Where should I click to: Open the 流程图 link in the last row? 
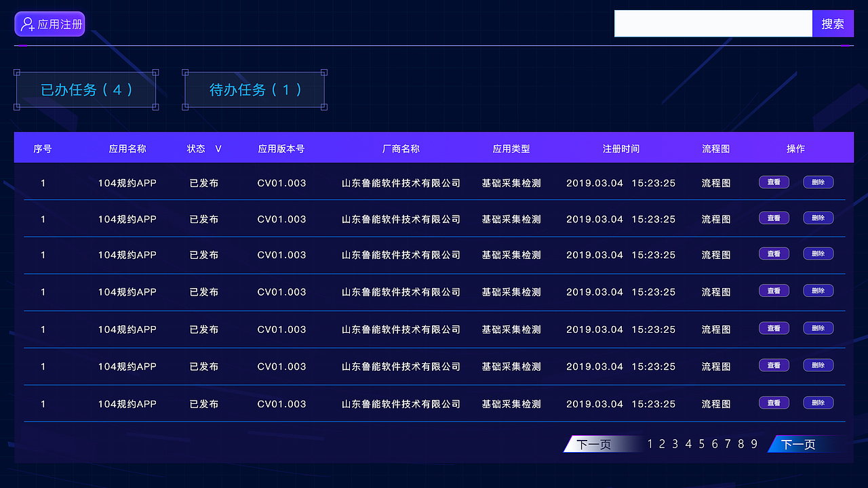click(x=716, y=403)
